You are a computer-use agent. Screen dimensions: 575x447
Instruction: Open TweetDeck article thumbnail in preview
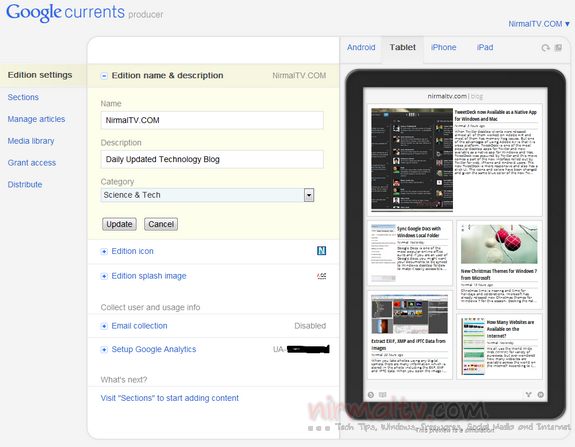[412, 160]
